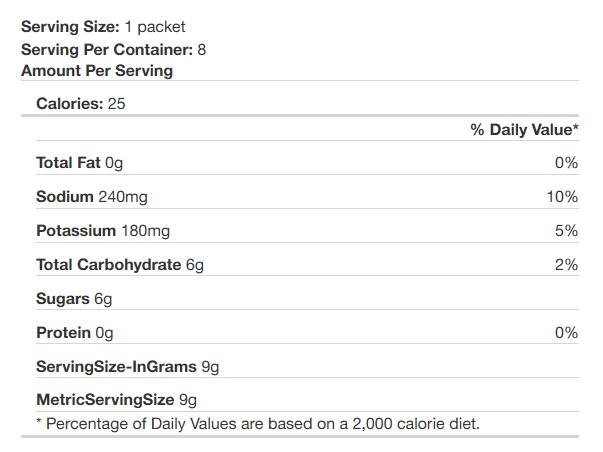Select the Total Carbohydrate 6g label
The width and height of the screenshot is (603, 452).
[x=120, y=265]
